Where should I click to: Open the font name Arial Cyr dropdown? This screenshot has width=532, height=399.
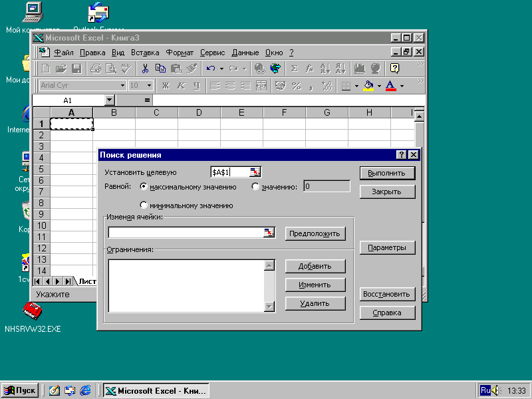122,86
